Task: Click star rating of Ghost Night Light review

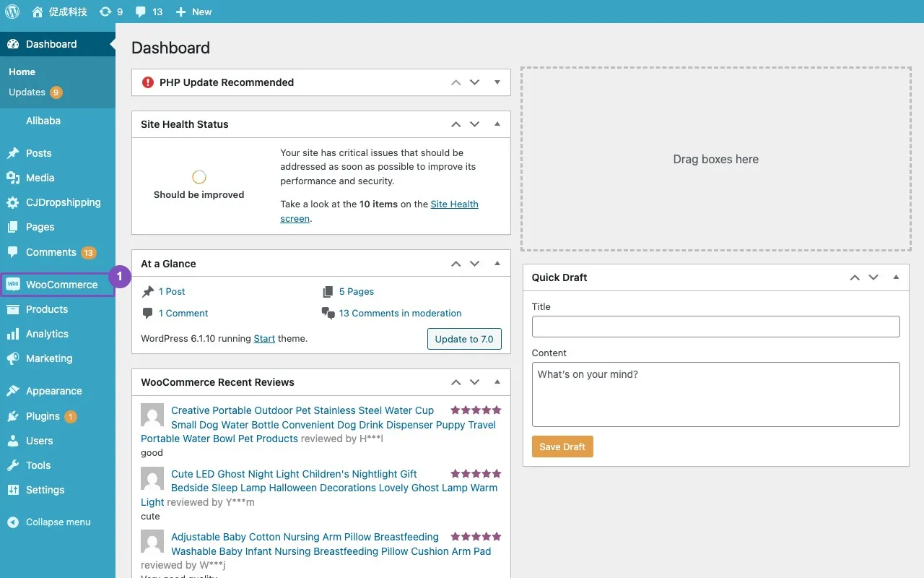Action: (x=476, y=474)
